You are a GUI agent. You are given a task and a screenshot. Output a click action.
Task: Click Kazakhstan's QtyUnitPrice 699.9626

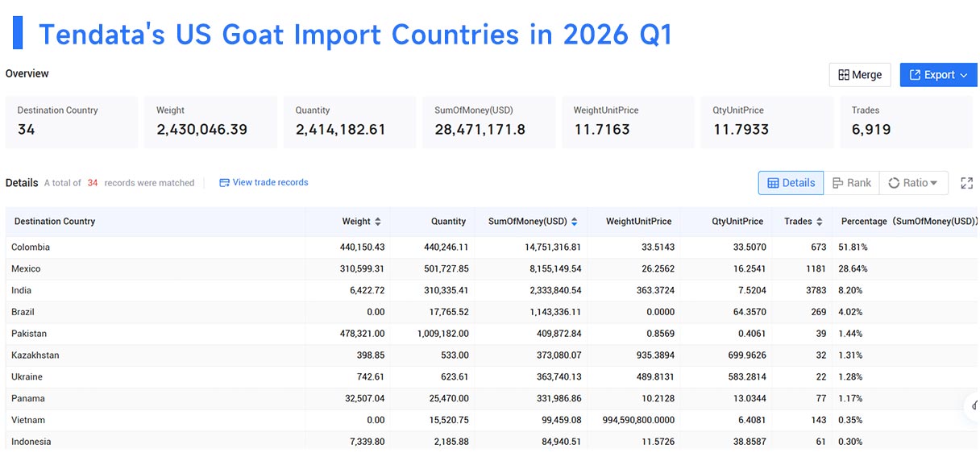[x=746, y=355]
